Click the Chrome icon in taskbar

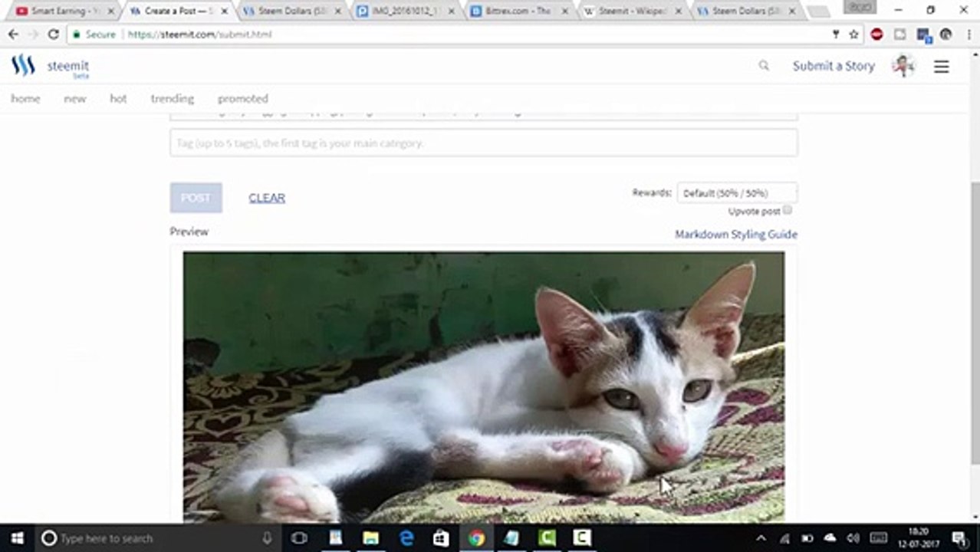click(x=476, y=538)
